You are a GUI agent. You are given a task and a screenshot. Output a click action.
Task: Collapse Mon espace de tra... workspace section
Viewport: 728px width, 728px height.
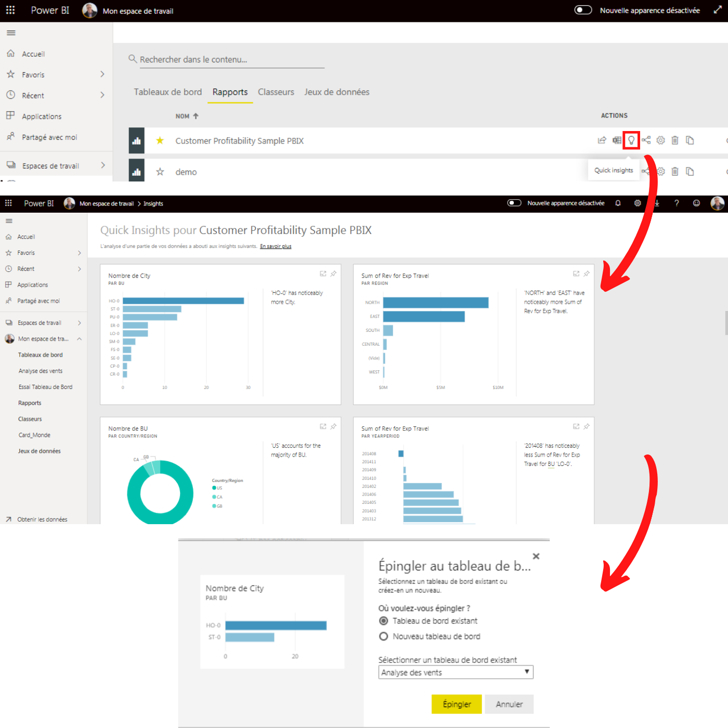pyautogui.click(x=80, y=339)
